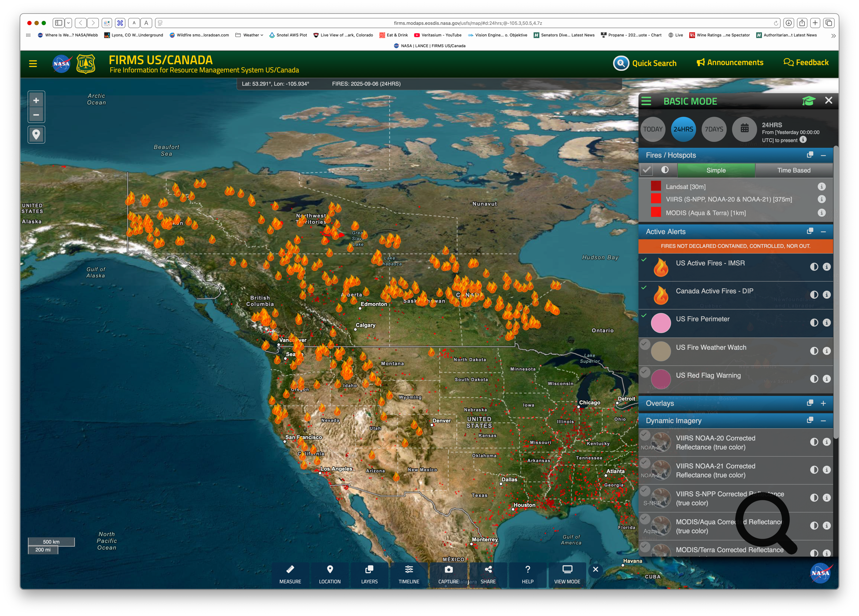Adjust Fires / Hotspots opacity icon

(665, 170)
